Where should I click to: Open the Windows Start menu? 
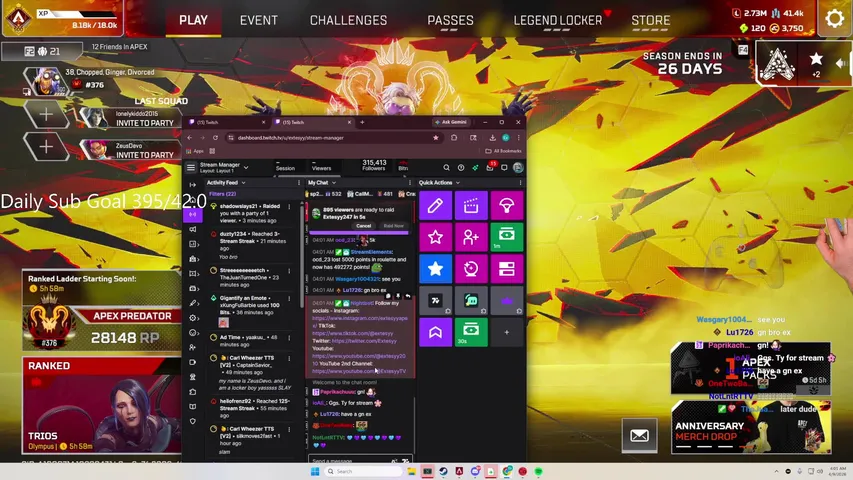point(315,471)
